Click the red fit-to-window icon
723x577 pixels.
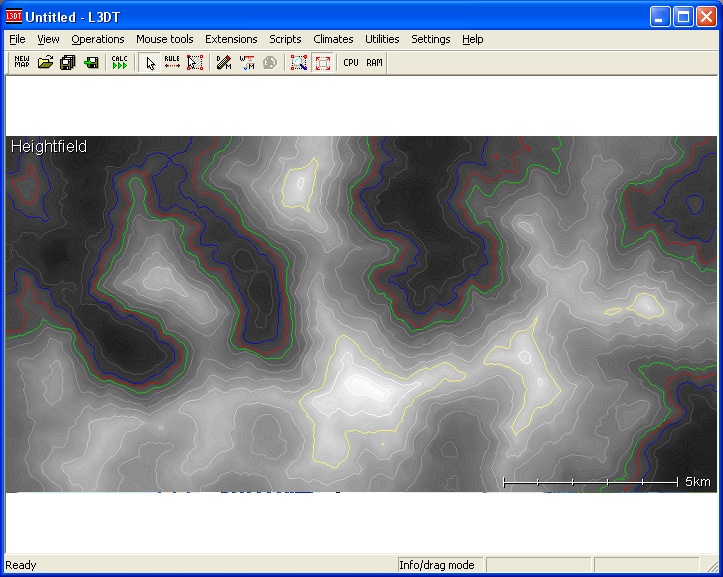click(x=322, y=62)
